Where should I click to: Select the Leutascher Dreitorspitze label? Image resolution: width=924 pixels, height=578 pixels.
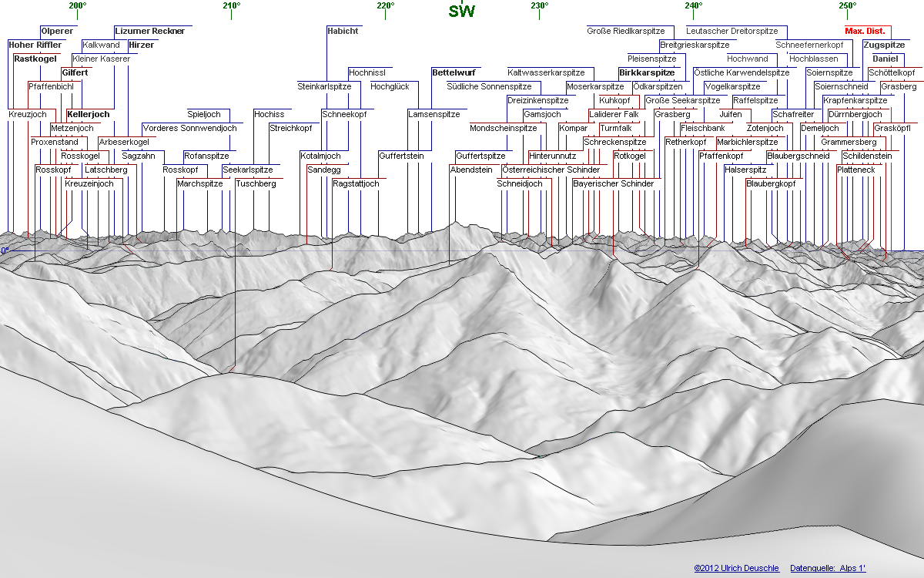click(731, 31)
